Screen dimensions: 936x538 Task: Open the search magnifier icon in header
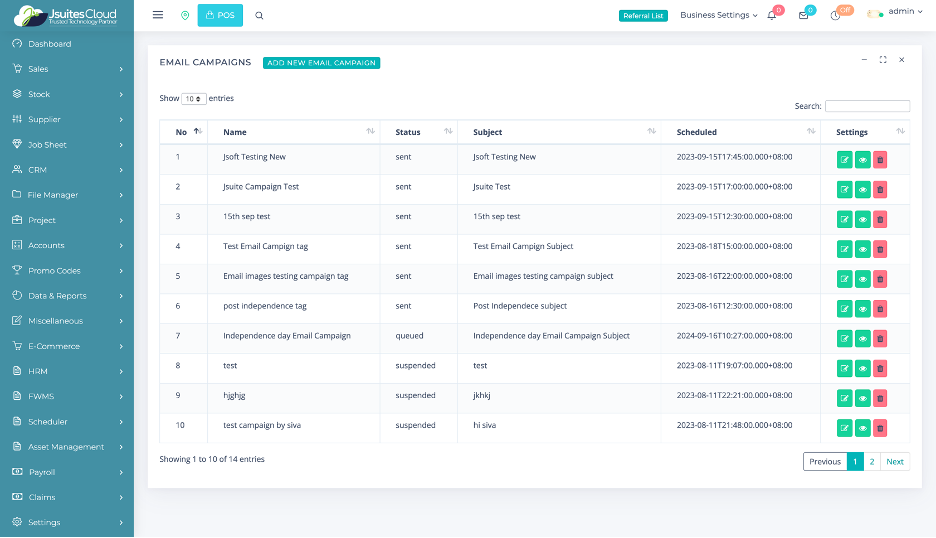click(260, 15)
